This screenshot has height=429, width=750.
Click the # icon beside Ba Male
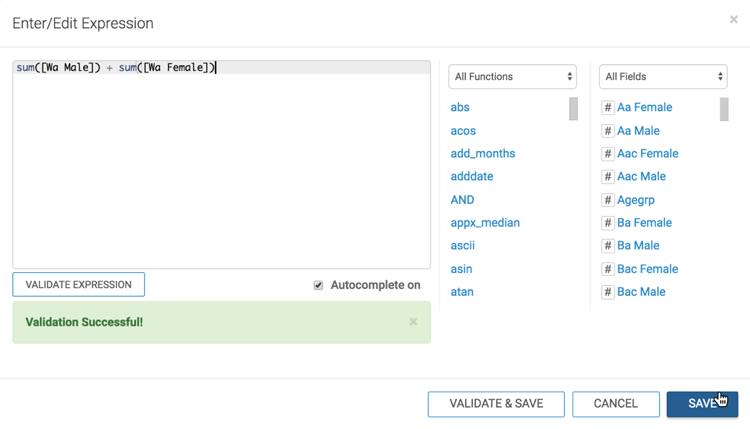(x=607, y=246)
